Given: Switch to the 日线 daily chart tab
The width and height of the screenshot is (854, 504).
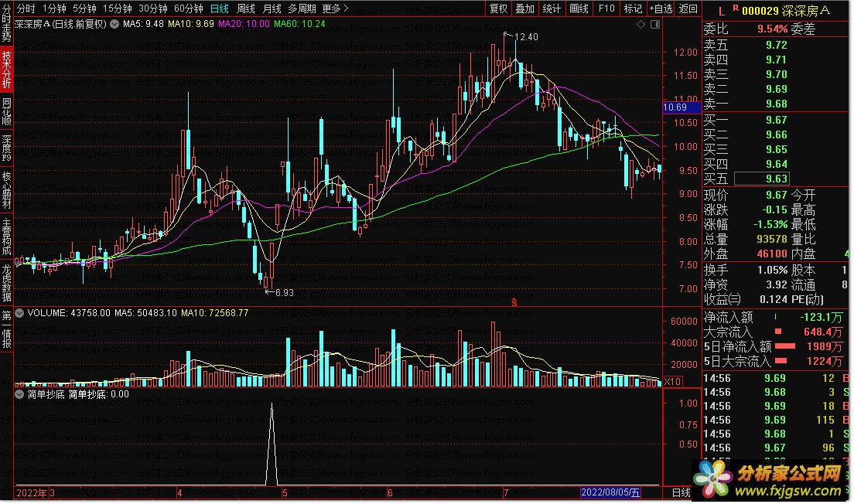Looking at the screenshot, I should 220,9.
